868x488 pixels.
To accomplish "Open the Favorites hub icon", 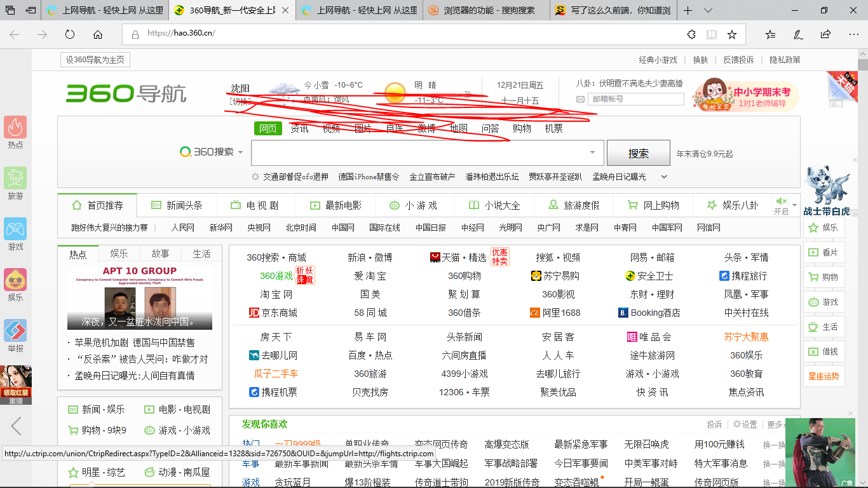I will pyautogui.click(x=770, y=34).
